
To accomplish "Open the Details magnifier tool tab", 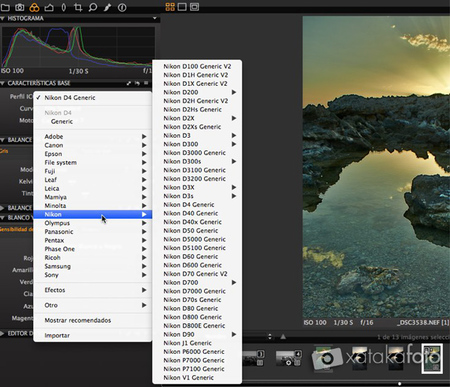I will pyautogui.click(x=93, y=7).
